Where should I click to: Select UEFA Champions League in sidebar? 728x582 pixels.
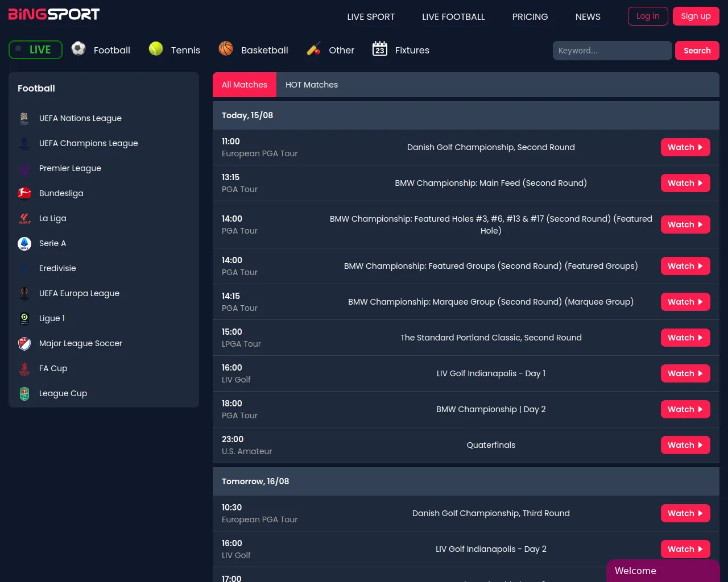point(88,143)
